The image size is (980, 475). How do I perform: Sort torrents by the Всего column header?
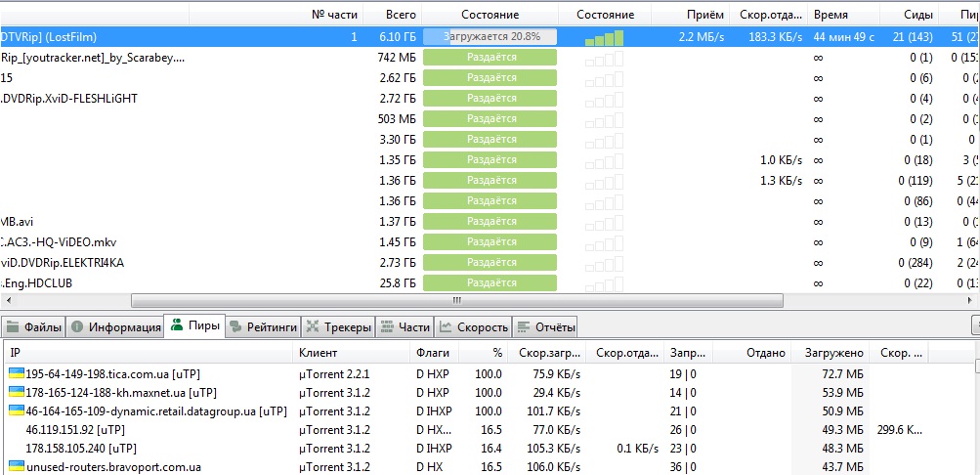point(401,15)
